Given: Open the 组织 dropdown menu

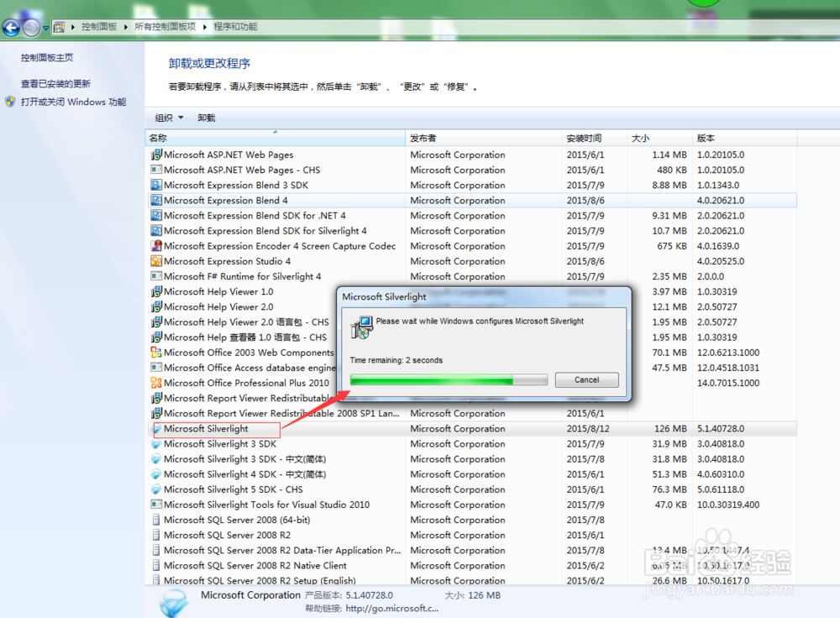Looking at the screenshot, I should (x=169, y=118).
